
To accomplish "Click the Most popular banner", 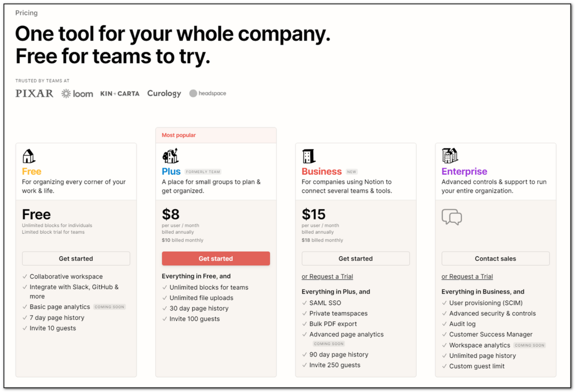I will point(216,135).
